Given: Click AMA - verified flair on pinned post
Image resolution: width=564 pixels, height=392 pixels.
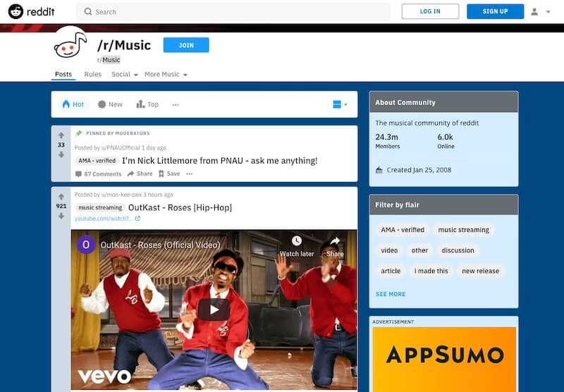Looking at the screenshot, I should tap(97, 161).
